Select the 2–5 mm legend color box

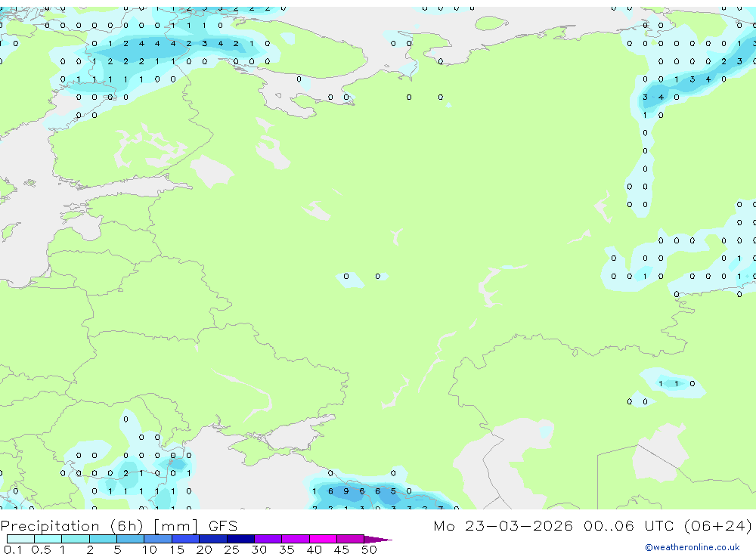pos(103,539)
